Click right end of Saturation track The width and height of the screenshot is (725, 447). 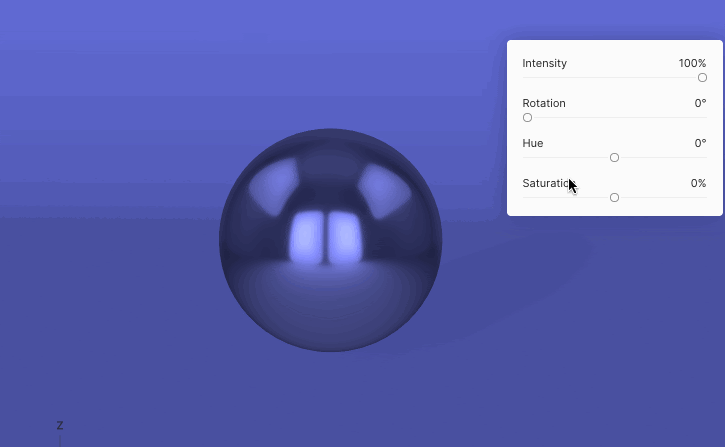(705, 198)
